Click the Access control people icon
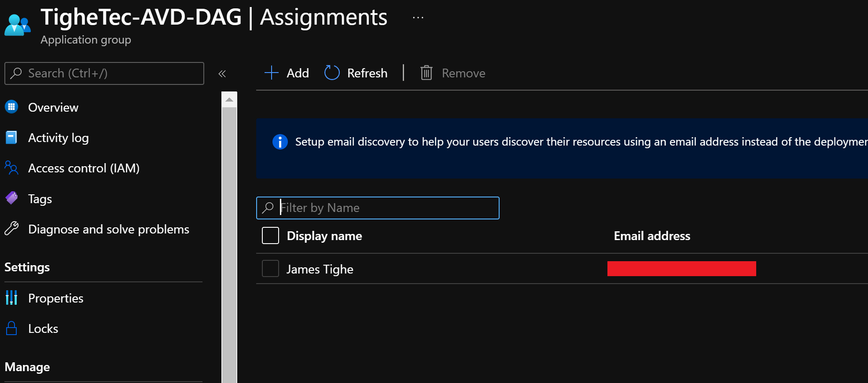 11,168
